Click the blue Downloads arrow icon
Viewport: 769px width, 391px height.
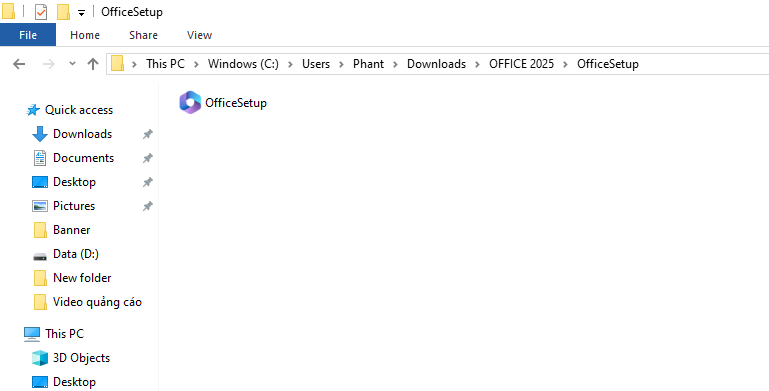tap(40, 134)
